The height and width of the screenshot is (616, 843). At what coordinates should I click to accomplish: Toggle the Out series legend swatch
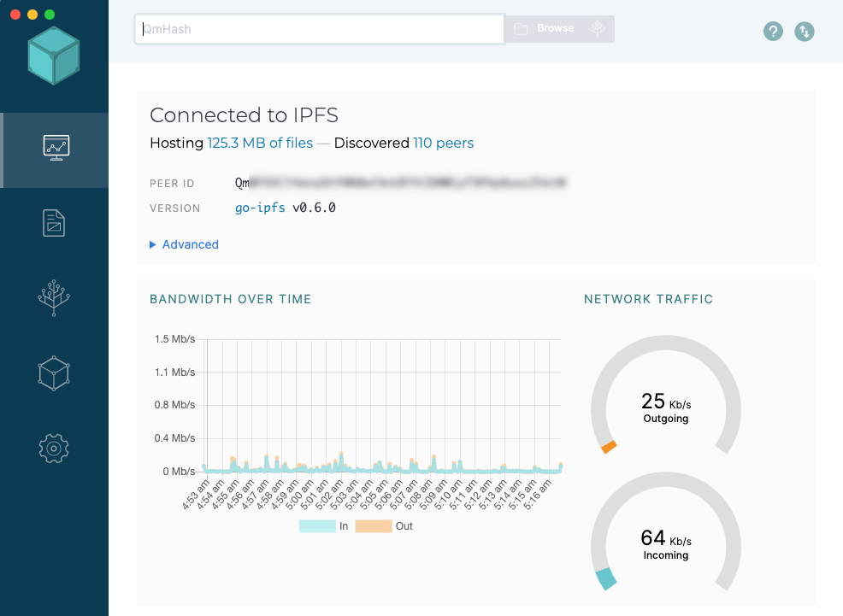(373, 526)
